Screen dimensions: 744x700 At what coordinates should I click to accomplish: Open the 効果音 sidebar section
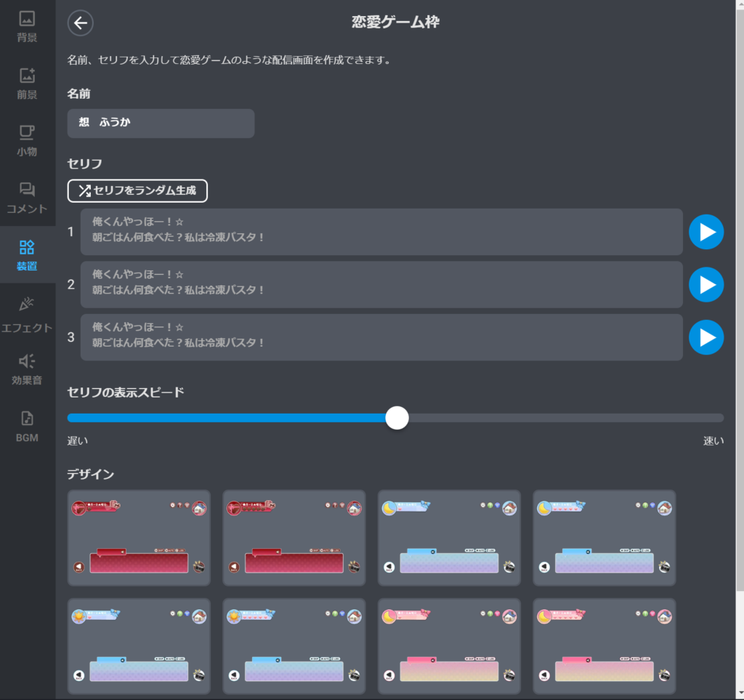click(x=27, y=369)
